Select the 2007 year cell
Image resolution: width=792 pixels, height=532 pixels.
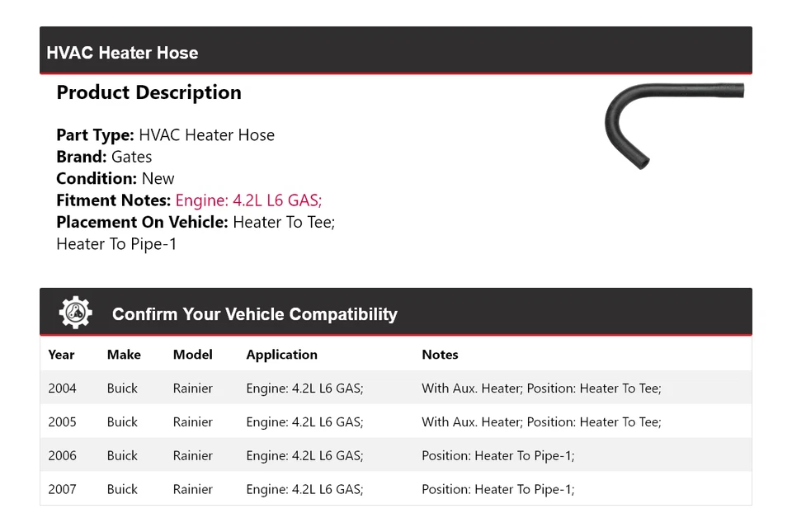62,489
